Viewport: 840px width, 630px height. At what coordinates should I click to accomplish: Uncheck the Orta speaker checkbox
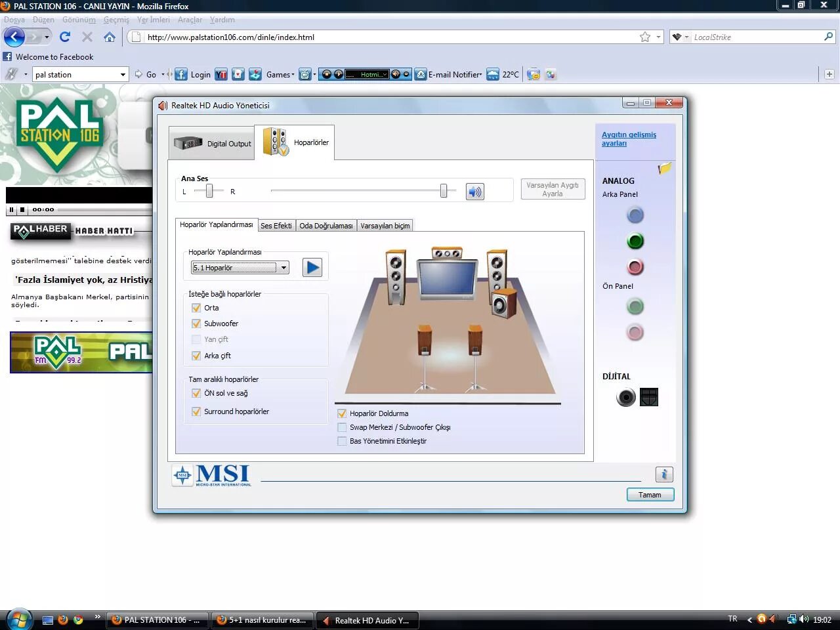point(196,308)
